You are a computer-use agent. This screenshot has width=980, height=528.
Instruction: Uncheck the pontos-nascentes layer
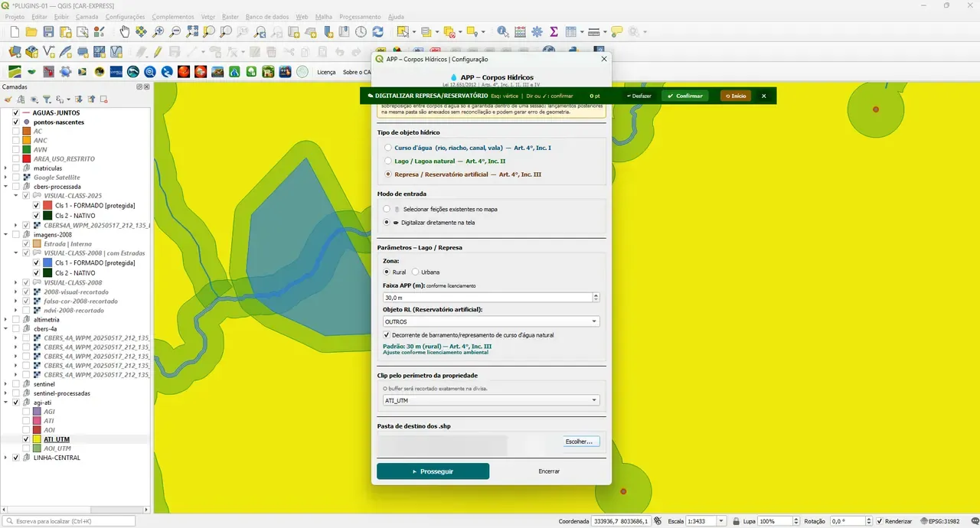tap(15, 122)
